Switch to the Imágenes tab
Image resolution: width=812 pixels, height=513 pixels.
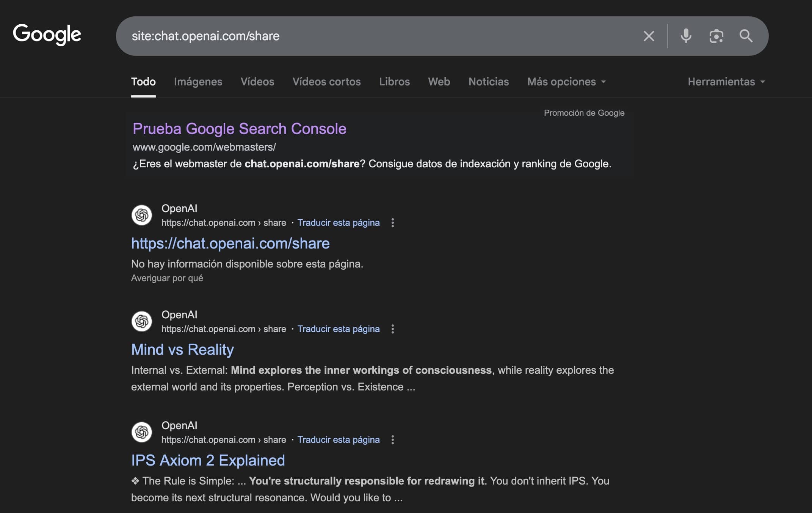point(198,82)
